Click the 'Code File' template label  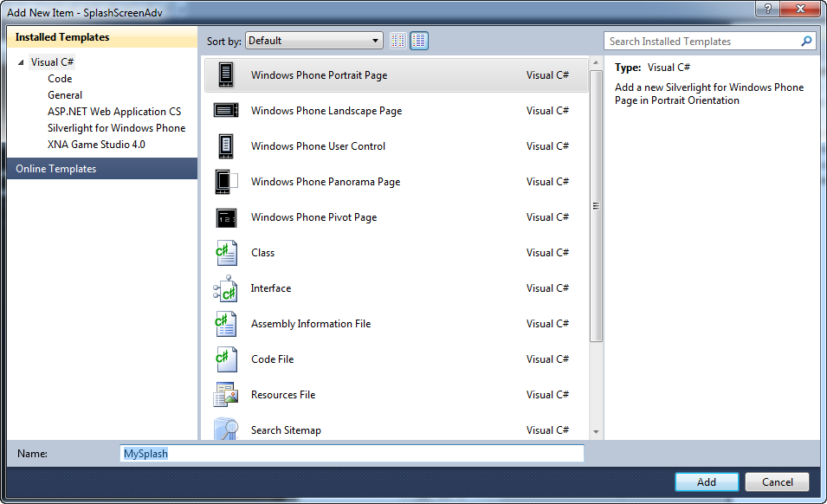[x=272, y=359]
